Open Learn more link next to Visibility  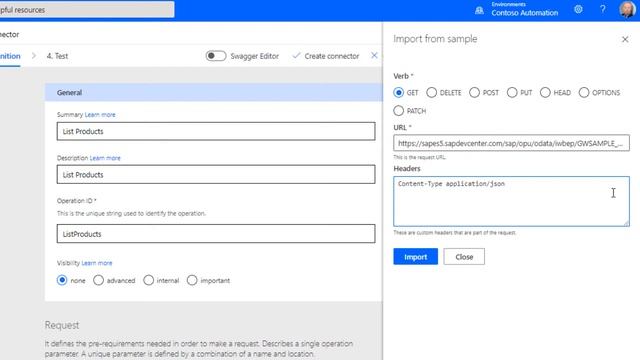97,263
